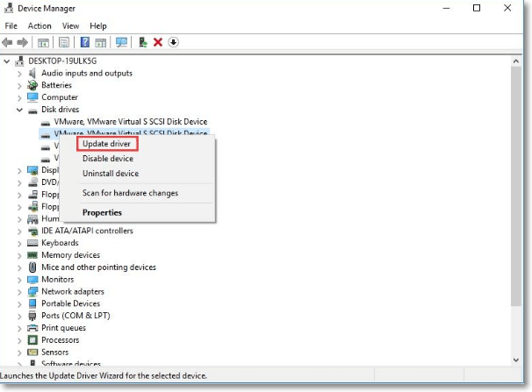Click the scrollbar up arrow
This screenshot has height=392, width=532.
point(516,61)
